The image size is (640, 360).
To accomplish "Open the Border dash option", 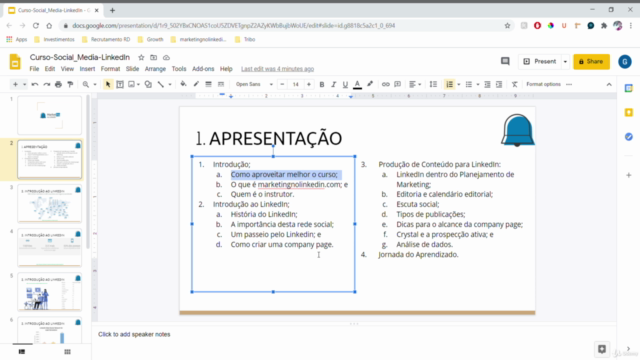I will (221, 84).
